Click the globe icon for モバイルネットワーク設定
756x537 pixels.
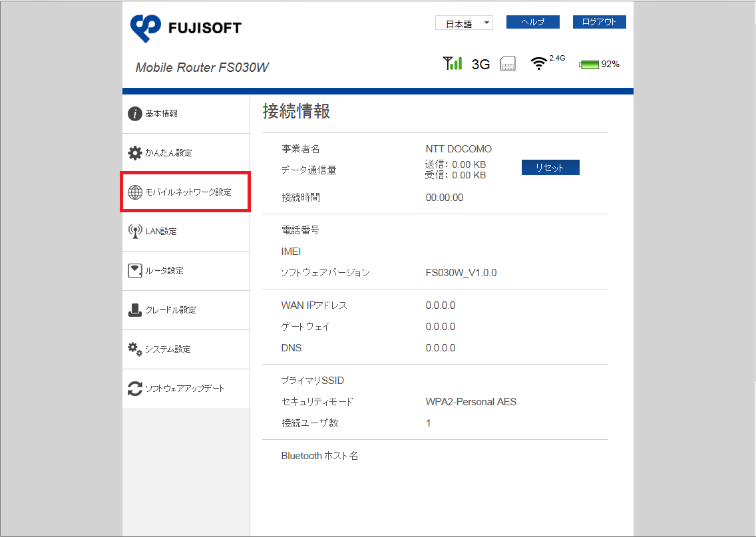135,192
